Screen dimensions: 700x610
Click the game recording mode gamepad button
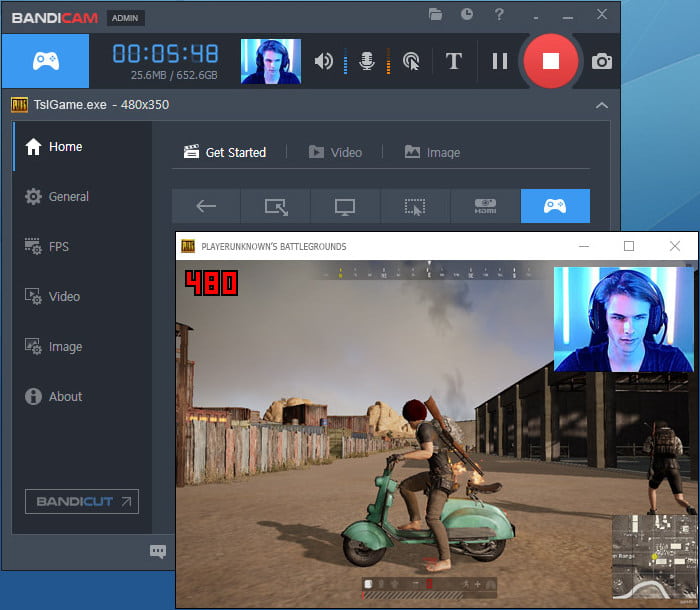[x=46, y=61]
